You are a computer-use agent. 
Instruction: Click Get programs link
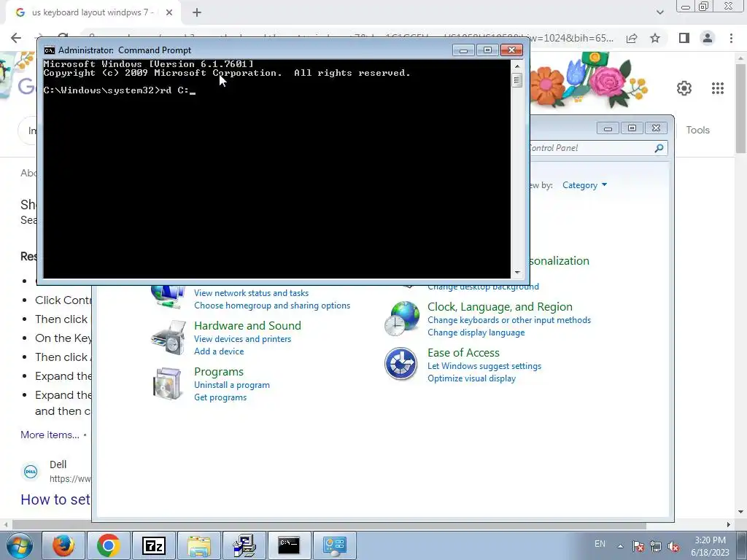click(220, 397)
